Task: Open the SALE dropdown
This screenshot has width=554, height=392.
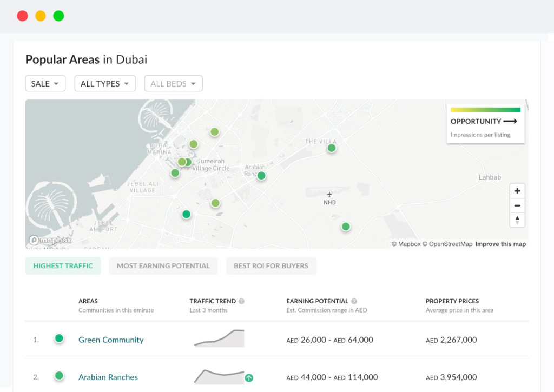Action: pos(45,83)
